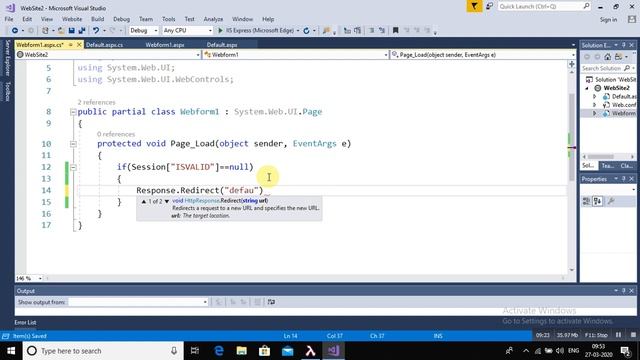640x360 pixels.
Task: Click the feedback icon beside Quick Launch
Action: (489, 7)
